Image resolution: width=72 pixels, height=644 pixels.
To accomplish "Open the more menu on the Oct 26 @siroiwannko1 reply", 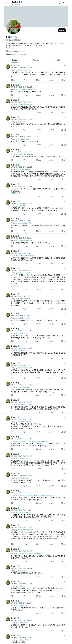I will (65, 65).
